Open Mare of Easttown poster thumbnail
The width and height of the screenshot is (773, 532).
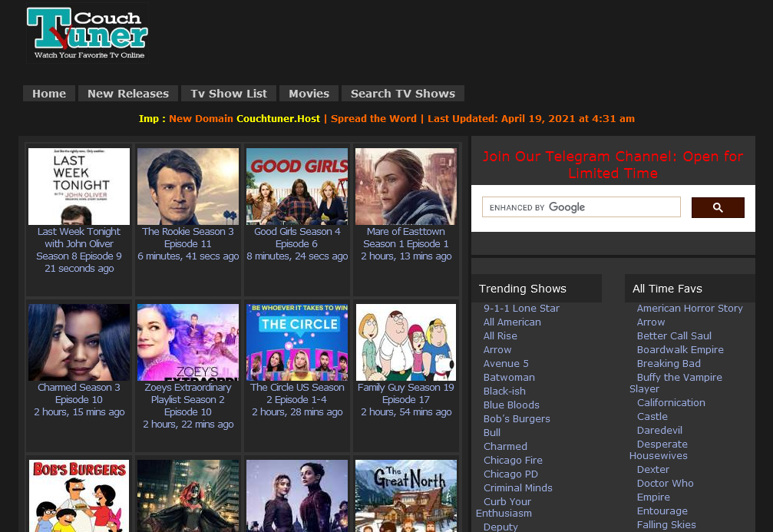(406, 187)
